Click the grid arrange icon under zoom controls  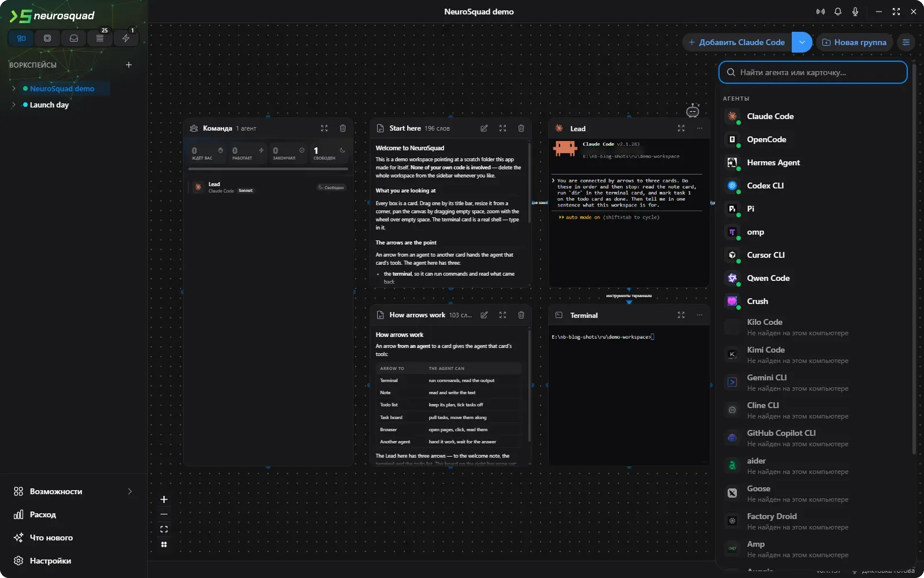164,544
